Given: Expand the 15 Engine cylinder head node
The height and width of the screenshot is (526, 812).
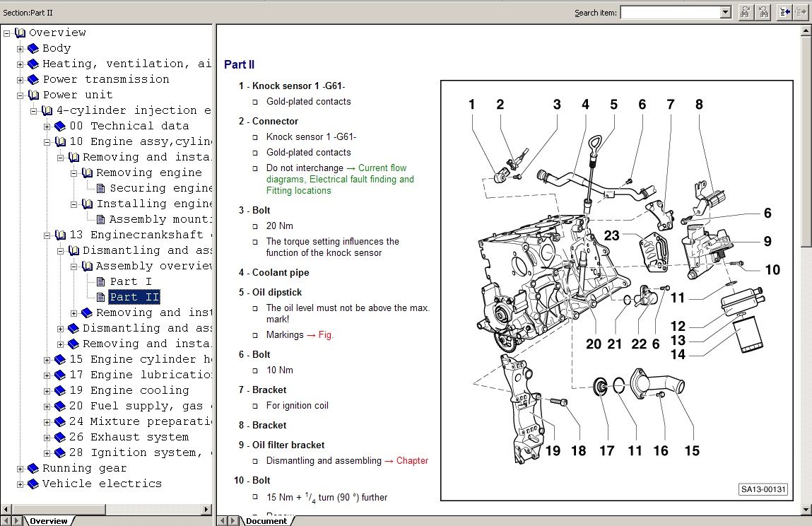Looking at the screenshot, I should click(47, 360).
